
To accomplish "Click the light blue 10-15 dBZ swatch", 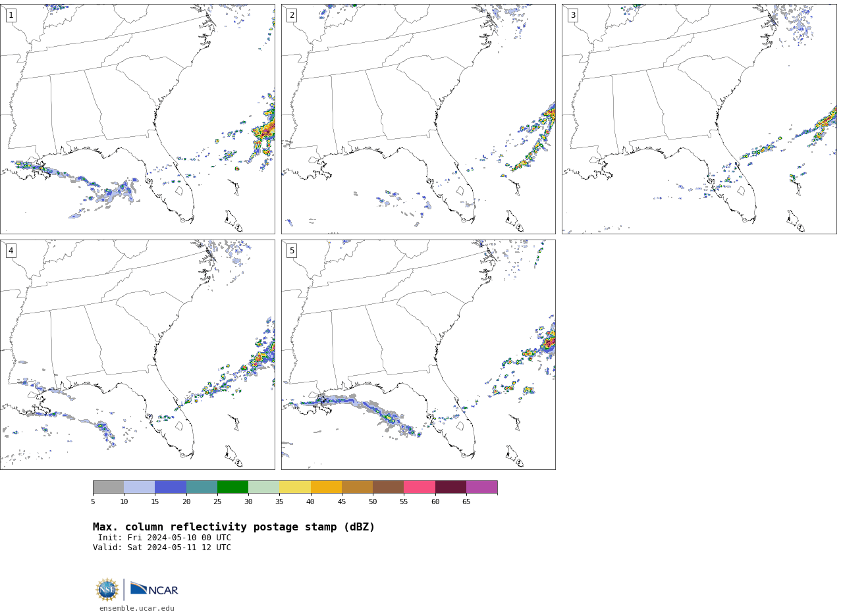I will pyautogui.click(x=140, y=487).
